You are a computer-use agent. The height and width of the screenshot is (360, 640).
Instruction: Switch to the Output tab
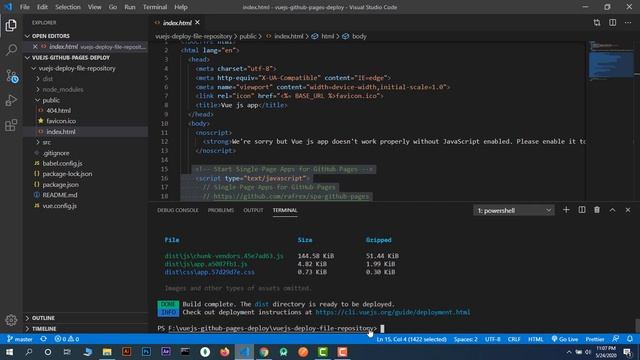pos(253,210)
